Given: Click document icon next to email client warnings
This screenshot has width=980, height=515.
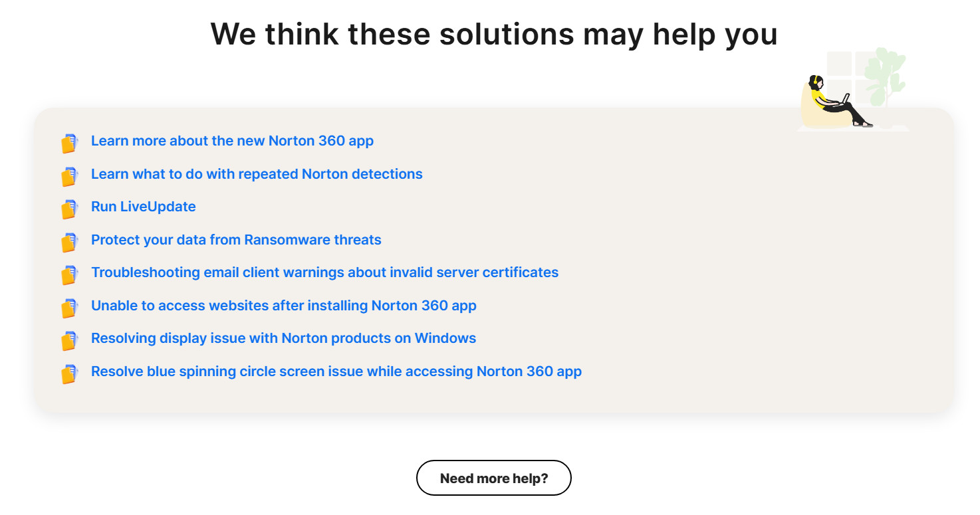Looking at the screenshot, I should (x=69, y=274).
